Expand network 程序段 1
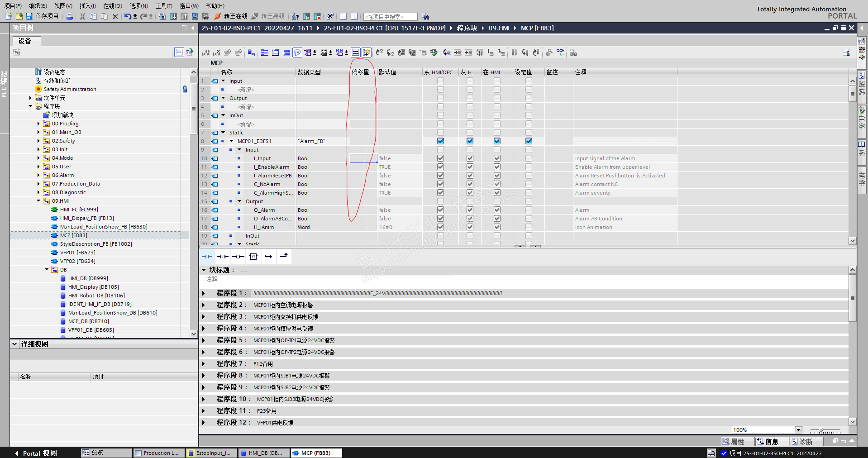Image resolution: width=868 pixels, height=458 pixels. [x=204, y=293]
